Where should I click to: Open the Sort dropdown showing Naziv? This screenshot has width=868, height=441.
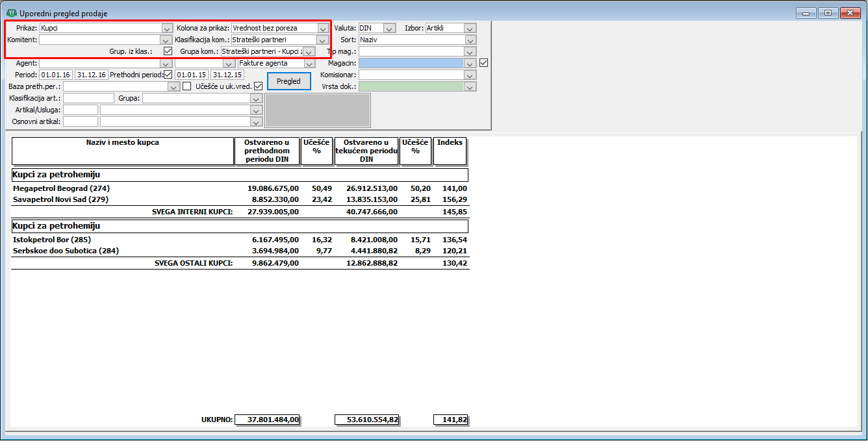tap(470, 40)
